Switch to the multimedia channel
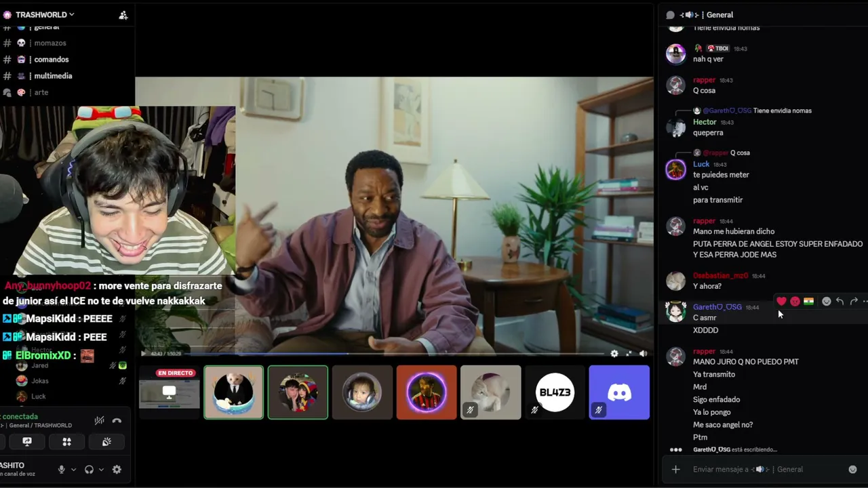 pos(53,76)
